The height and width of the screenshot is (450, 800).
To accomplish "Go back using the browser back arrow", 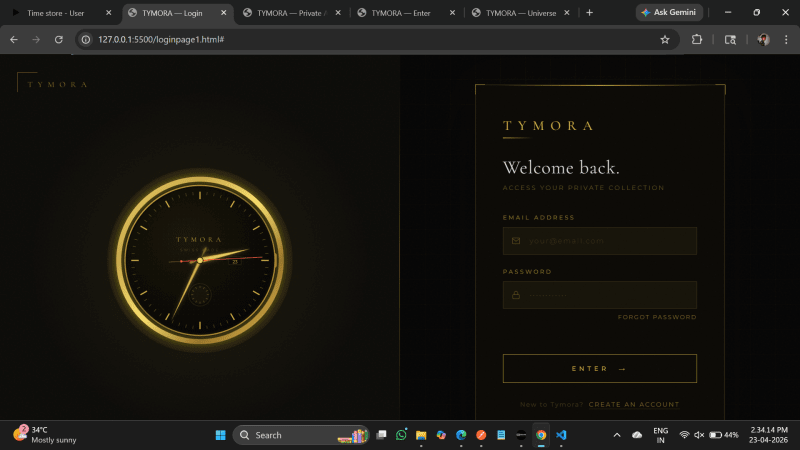I will [14, 39].
